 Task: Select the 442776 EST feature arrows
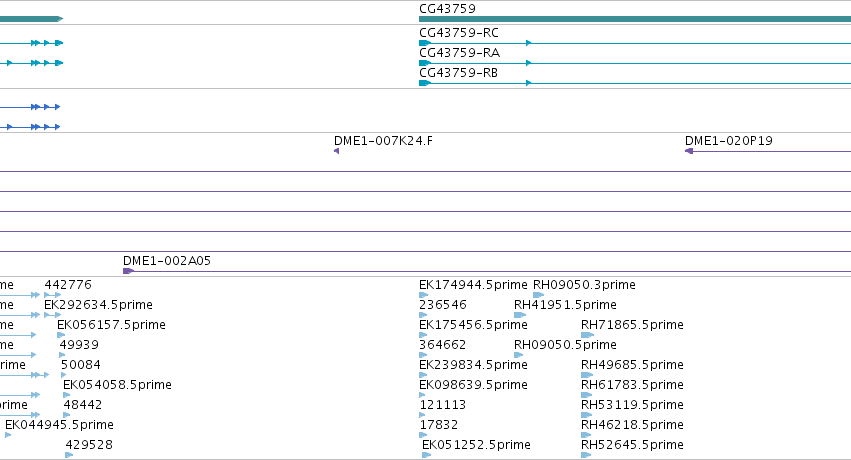click(x=53, y=295)
